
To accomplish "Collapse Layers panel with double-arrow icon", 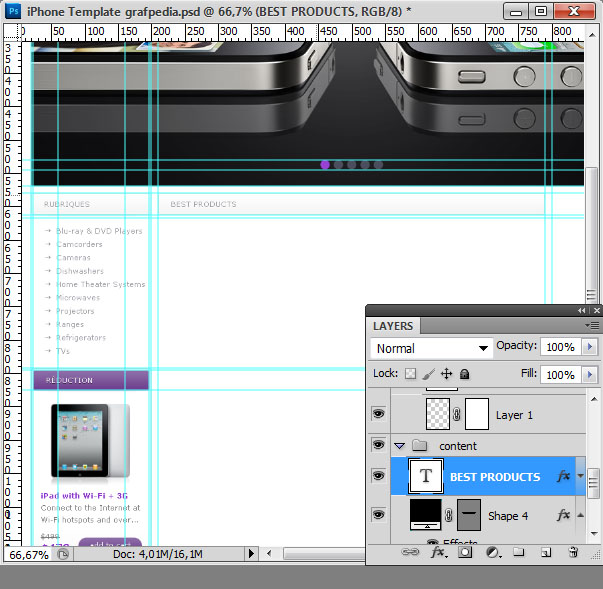I will pos(581,310).
